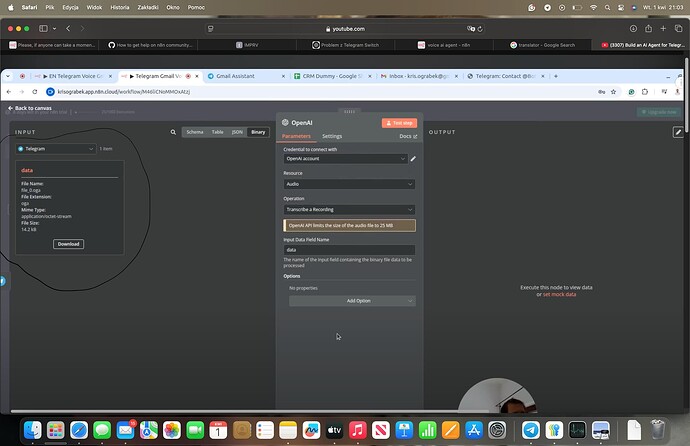This screenshot has width=690, height=446.
Task: Open the Safari downloads icon
Action: [633, 29]
